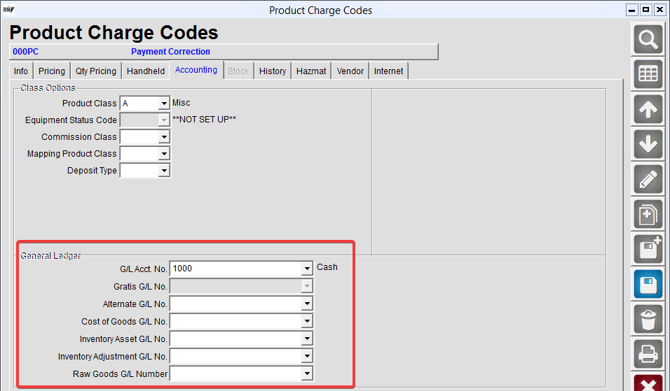
Task: Open the Handheld tab
Action: coord(145,71)
